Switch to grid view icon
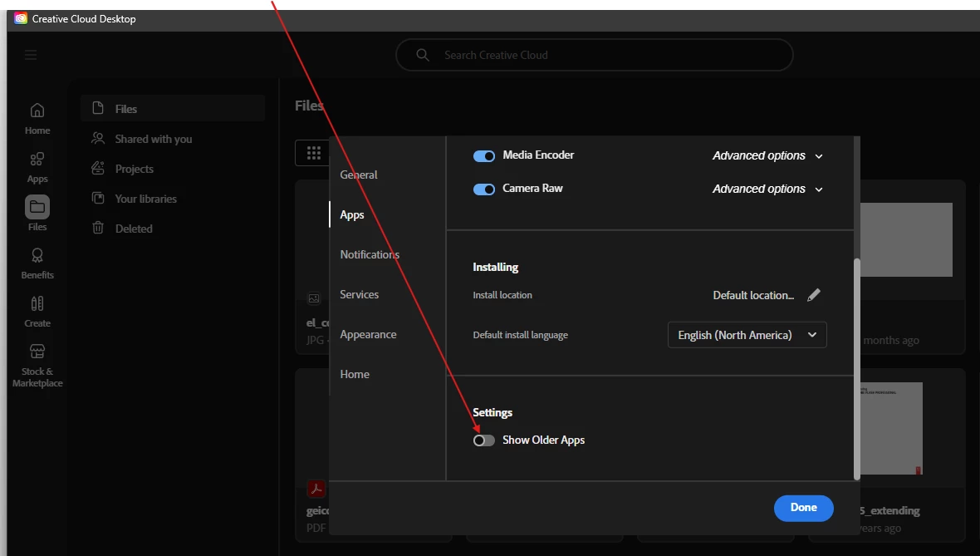 [314, 153]
